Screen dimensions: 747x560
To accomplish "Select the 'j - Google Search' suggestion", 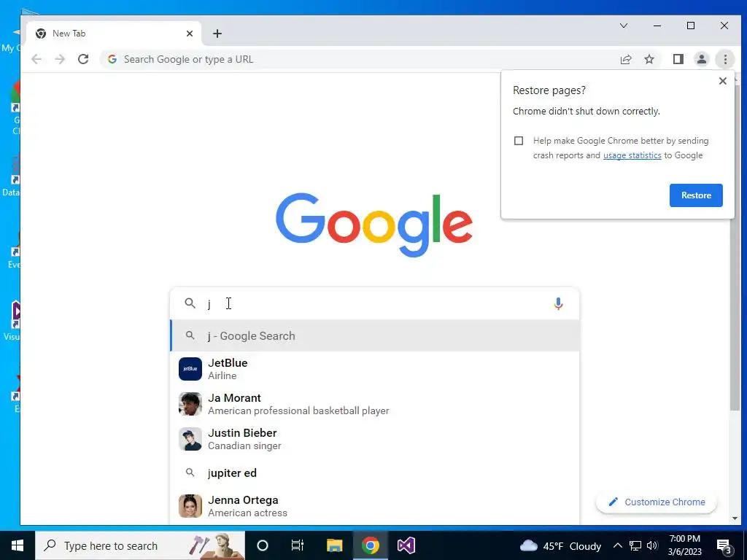I will 375,335.
